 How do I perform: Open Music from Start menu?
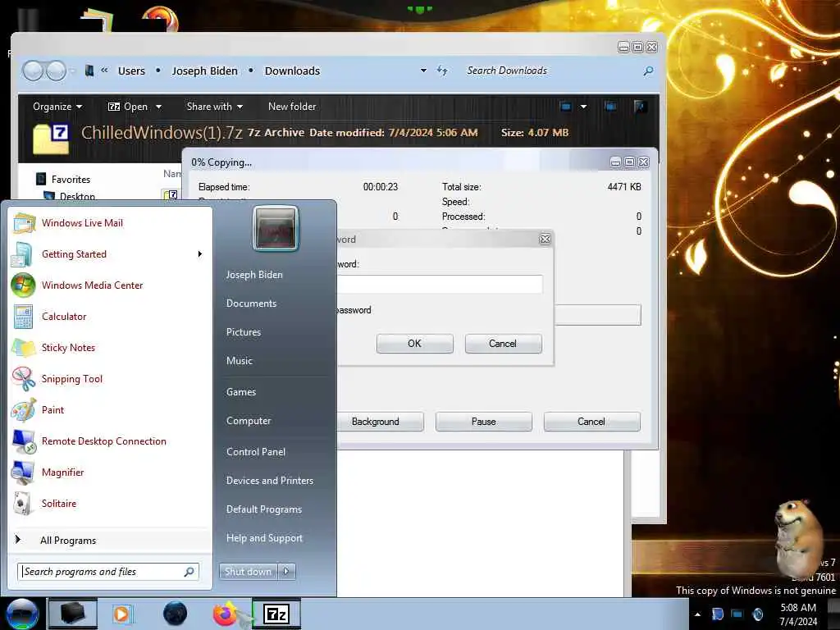[239, 361]
